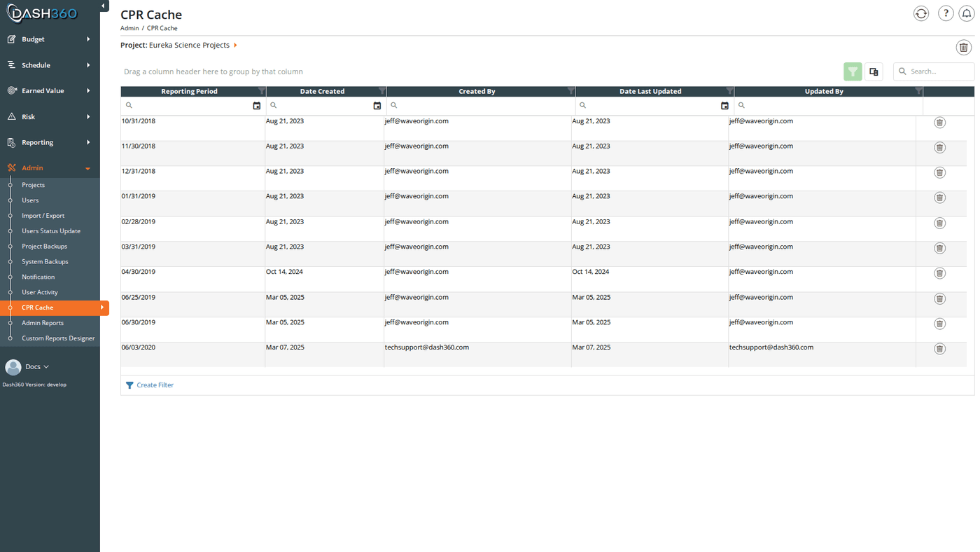Click the Dash360 logo
The image size is (980, 552).
[42, 13]
